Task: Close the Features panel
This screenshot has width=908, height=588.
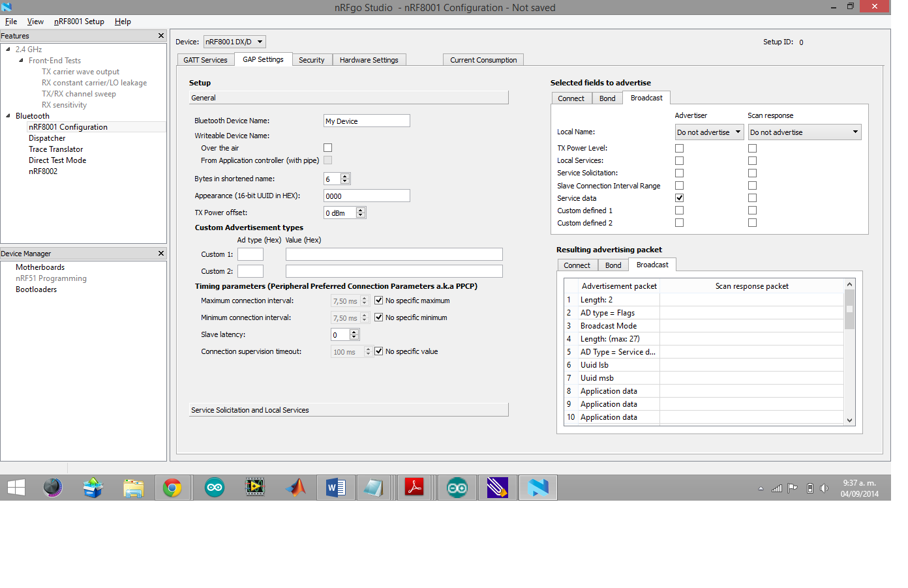Action: point(161,35)
